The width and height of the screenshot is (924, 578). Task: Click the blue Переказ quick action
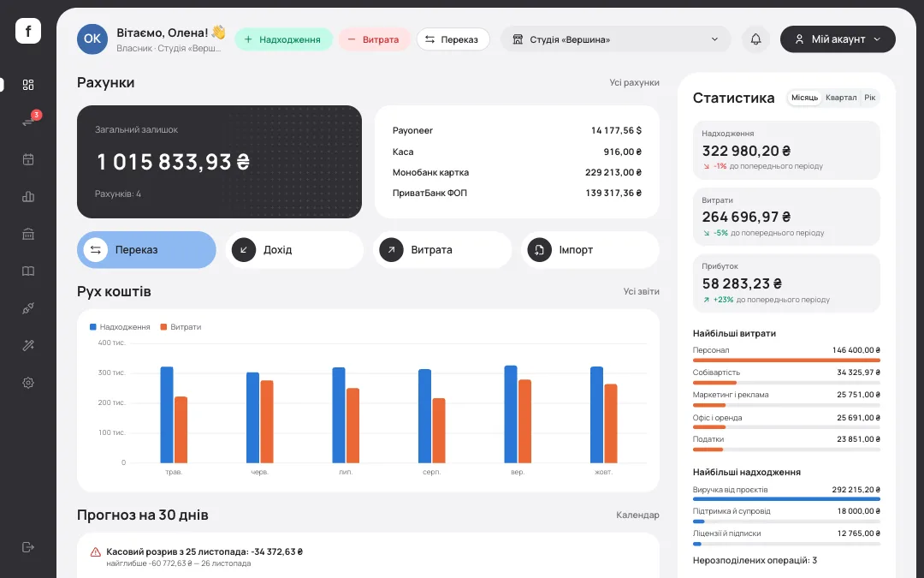(147, 249)
